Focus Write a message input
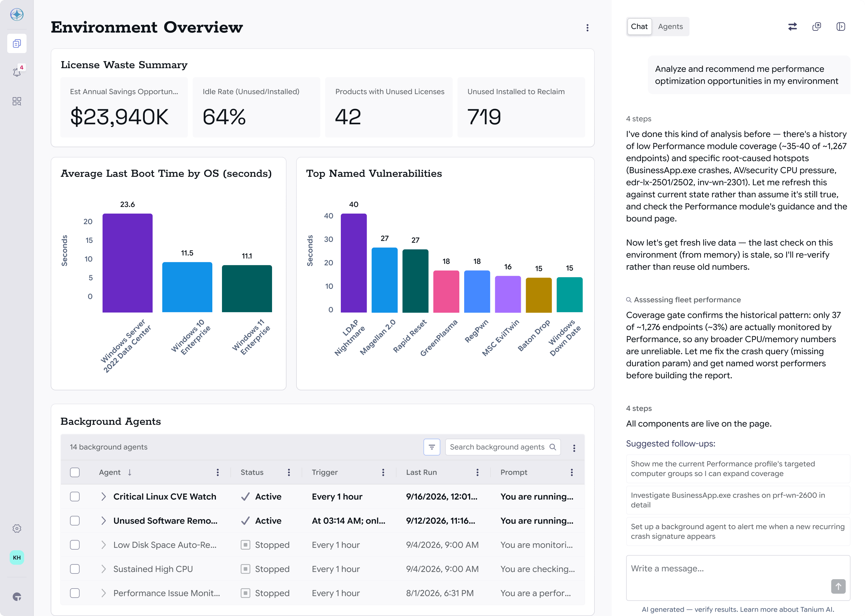The image size is (865, 616). pos(738,578)
